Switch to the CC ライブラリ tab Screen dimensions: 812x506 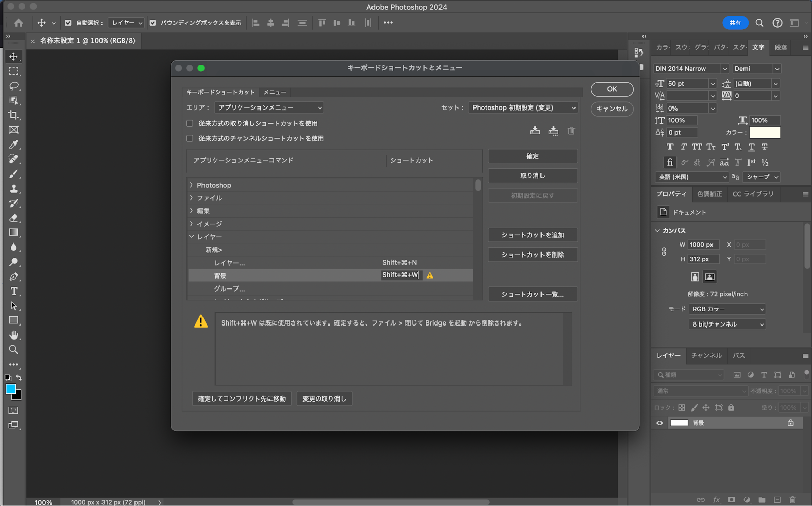click(753, 194)
